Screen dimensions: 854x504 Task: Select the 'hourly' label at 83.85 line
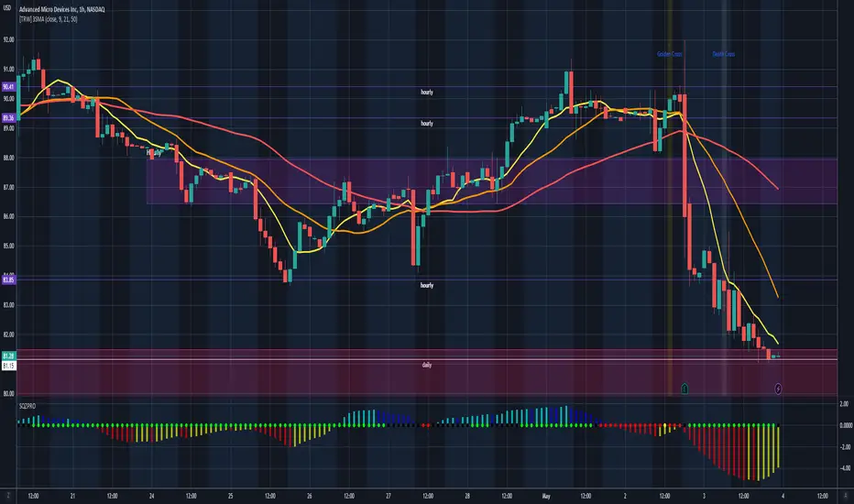427,285
